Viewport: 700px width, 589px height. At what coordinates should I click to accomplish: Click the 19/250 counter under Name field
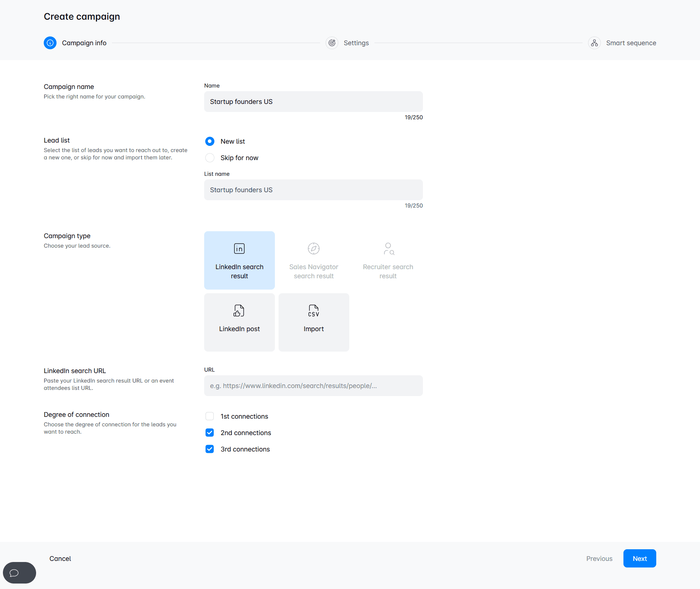(413, 117)
